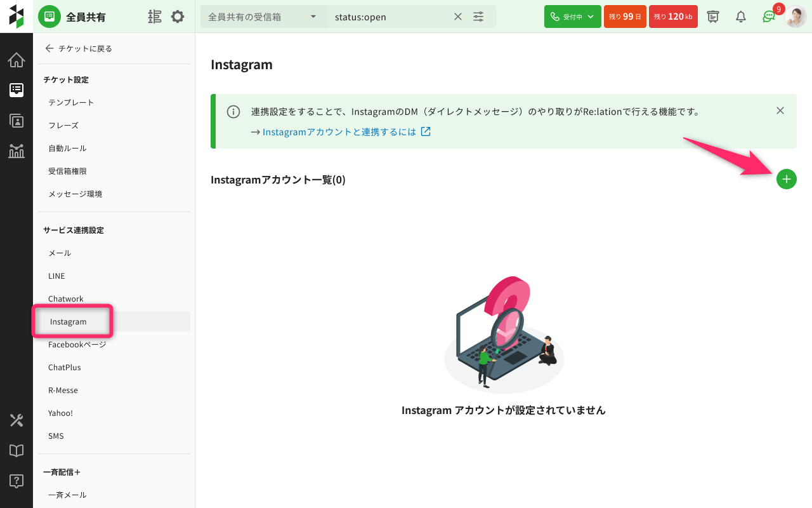The image size is (812, 508).
Task: Click the green plus add account button
Action: pos(786,180)
